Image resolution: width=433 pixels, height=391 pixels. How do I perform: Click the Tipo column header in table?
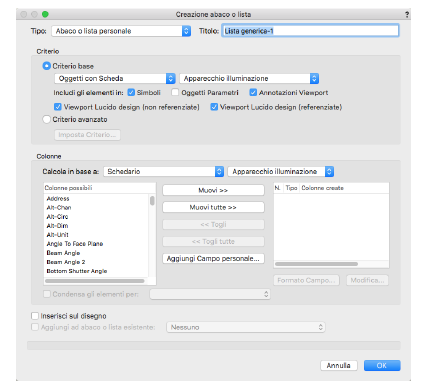tap(291, 188)
